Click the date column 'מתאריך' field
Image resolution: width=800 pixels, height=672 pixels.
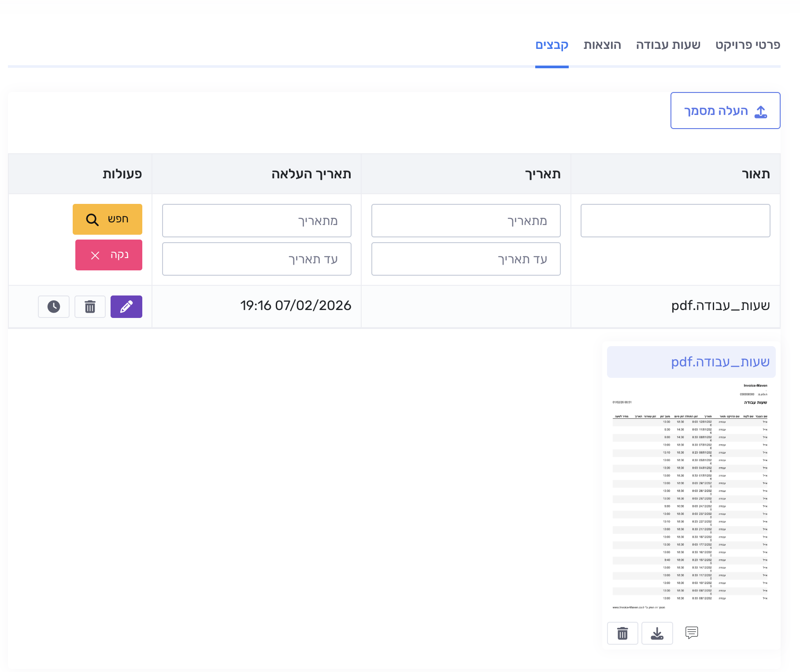pyautogui.click(x=466, y=221)
